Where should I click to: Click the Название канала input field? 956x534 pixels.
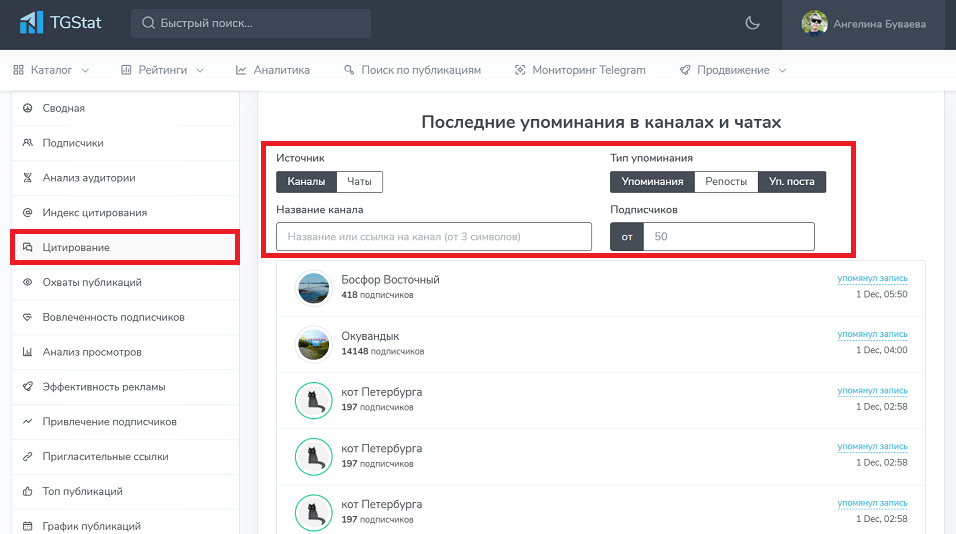coord(434,237)
